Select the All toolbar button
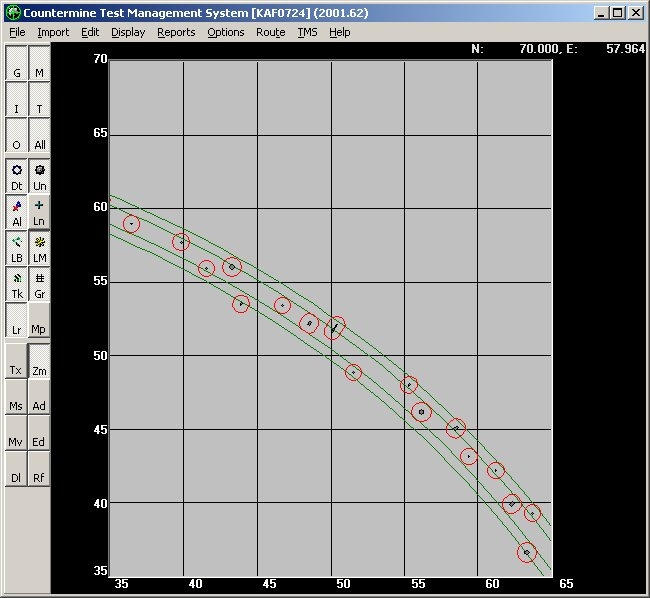This screenshot has width=650, height=598. (39, 135)
